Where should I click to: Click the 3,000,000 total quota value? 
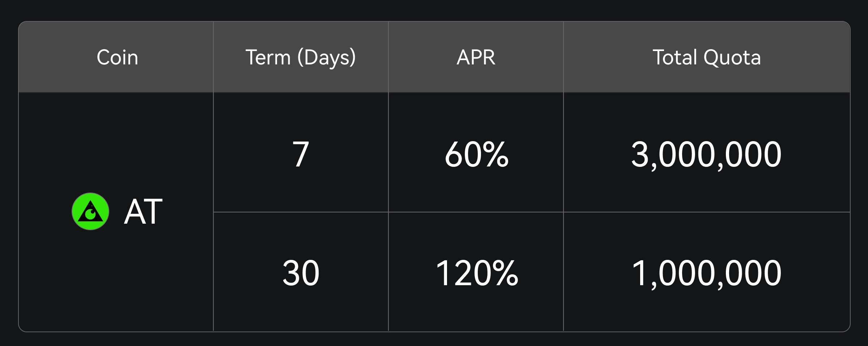click(x=706, y=155)
